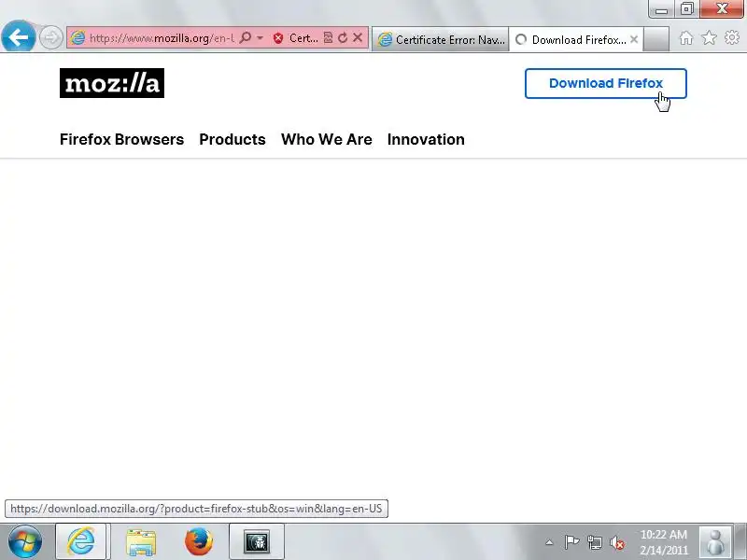Open the Products navigation menu
Viewport: 747px width, 560px height.
[233, 139]
